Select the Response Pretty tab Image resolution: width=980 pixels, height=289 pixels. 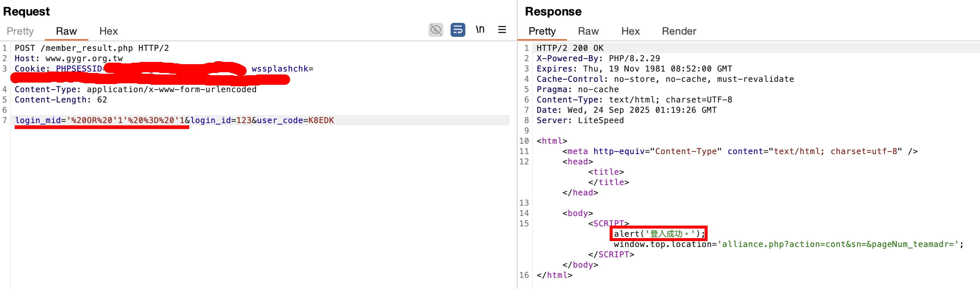(x=542, y=31)
